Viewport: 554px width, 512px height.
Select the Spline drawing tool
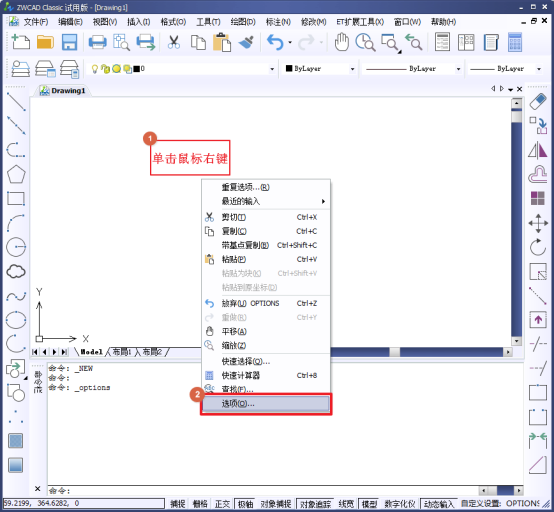coord(16,296)
